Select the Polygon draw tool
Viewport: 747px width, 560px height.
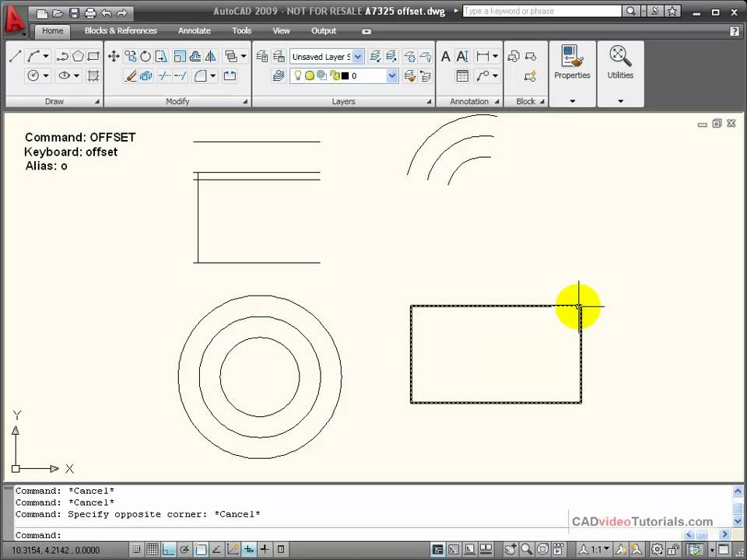pos(78,56)
